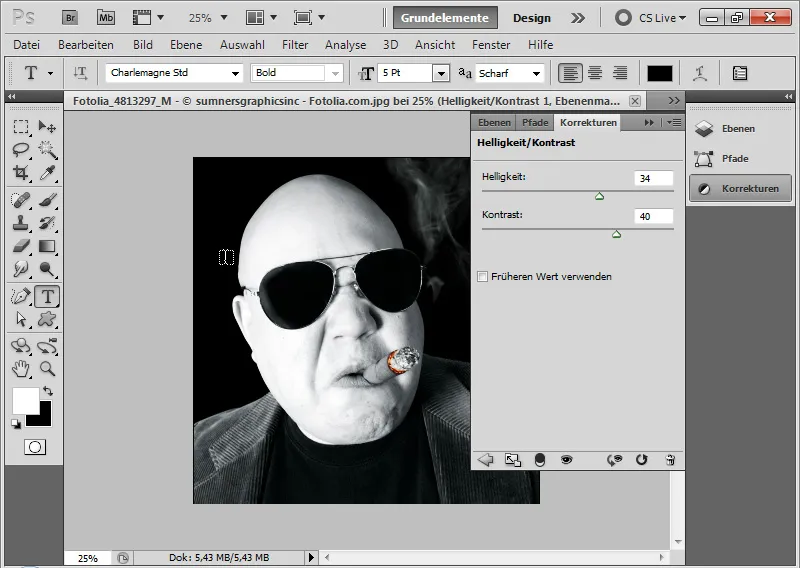Select the Blur tool
Image resolution: width=800 pixels, height=568 pixels.
coord(21,269)
